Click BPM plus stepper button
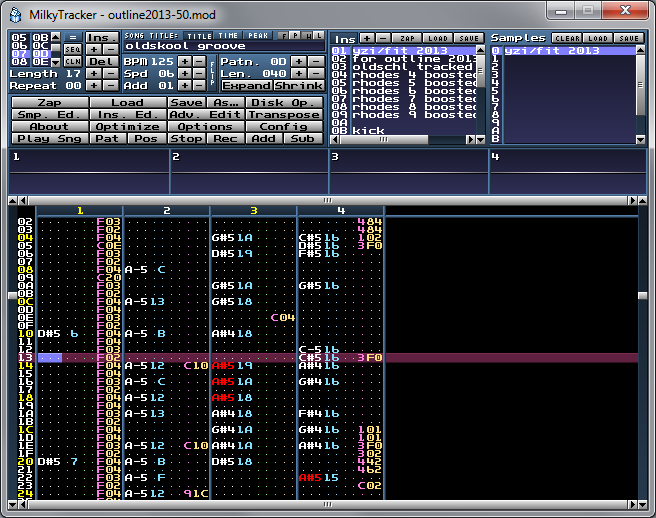 pyautogui.click(x=184, y=62)
